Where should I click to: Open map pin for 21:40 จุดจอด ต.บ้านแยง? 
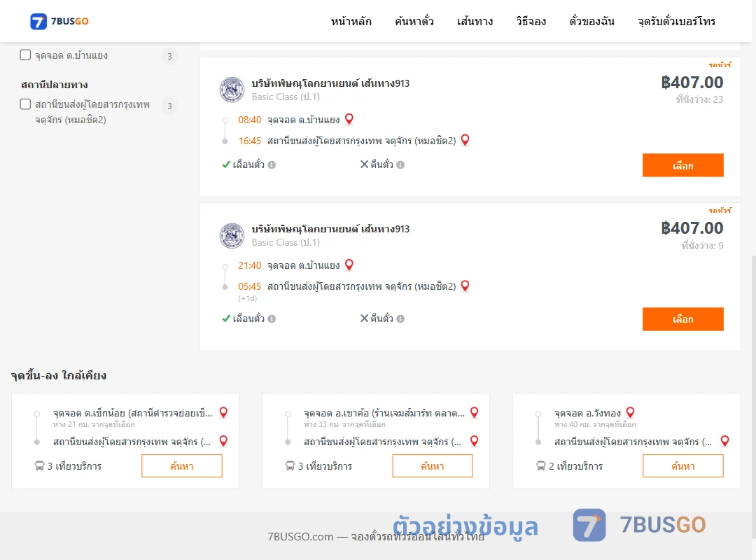tap(349, 265)
